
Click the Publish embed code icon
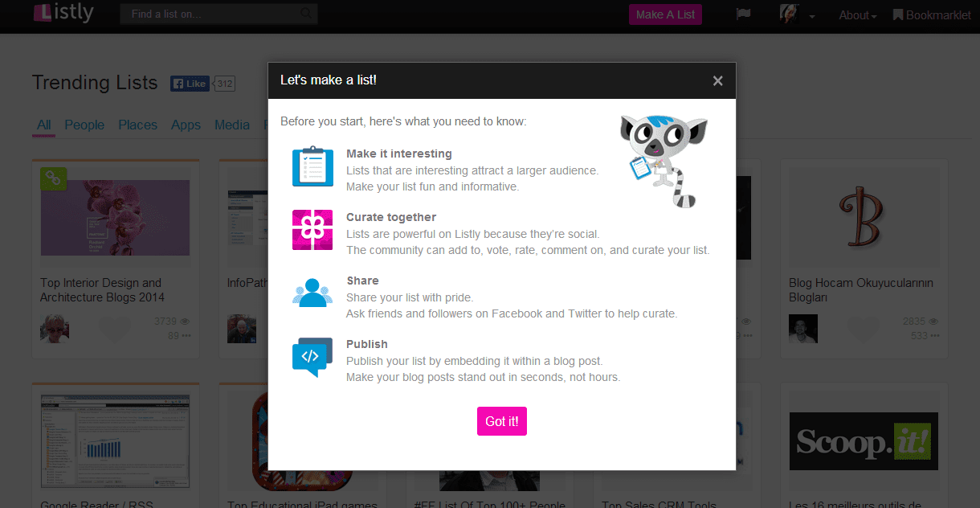[x=312, y=357]
